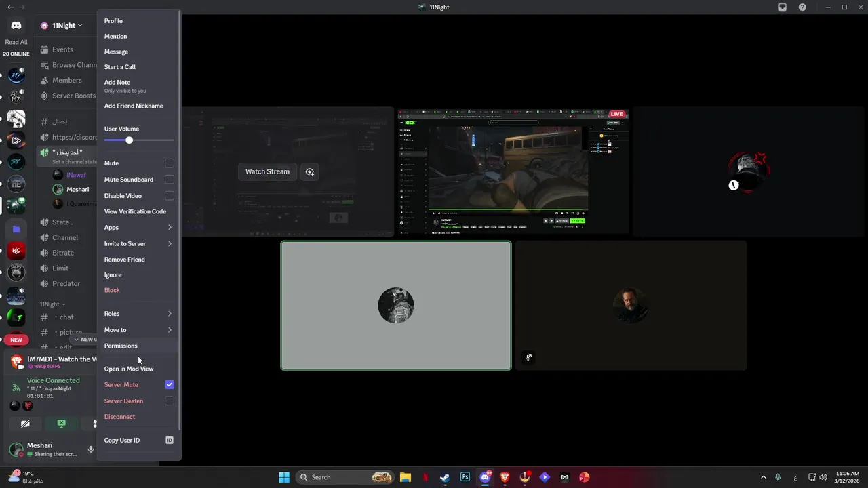Expand the Apps submenu
This screenshot has height=488, width=868.
pos(138,228)
